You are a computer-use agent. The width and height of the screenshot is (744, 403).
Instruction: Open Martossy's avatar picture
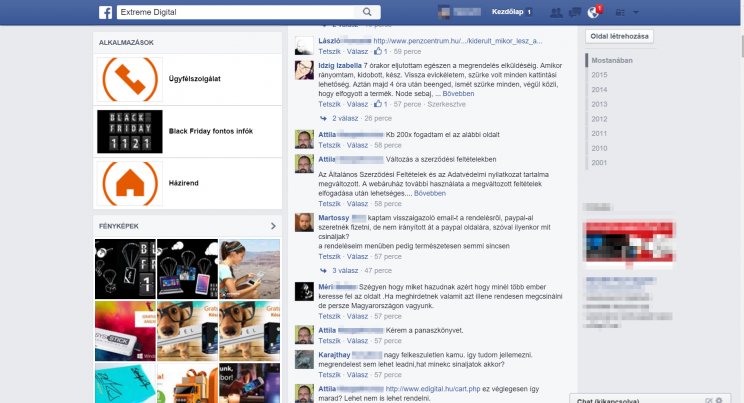304,222
